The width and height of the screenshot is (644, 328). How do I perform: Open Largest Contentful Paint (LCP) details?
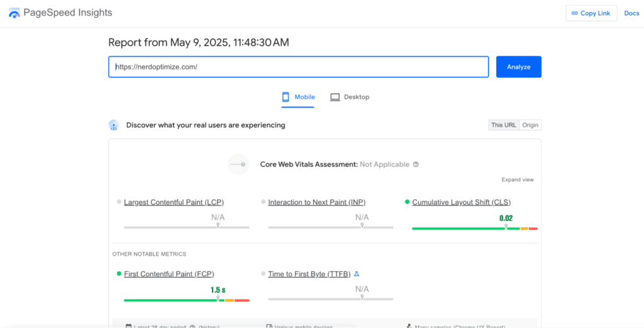[x=174, y=202]
